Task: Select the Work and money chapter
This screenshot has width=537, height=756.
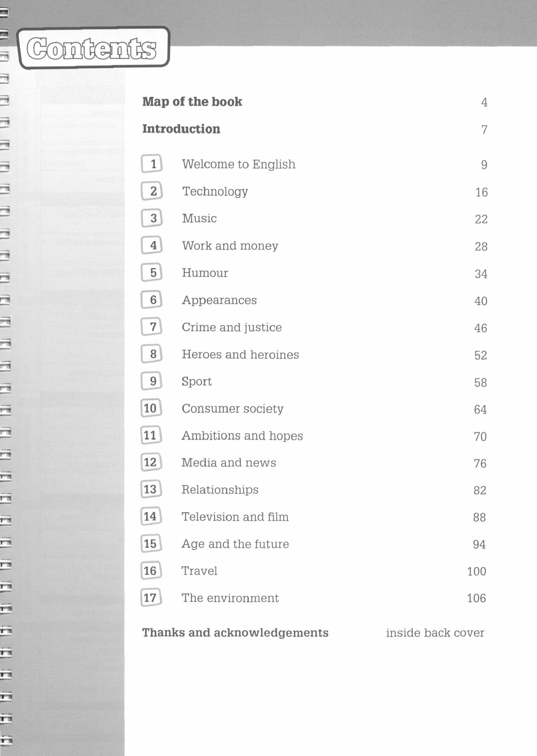Action: [230, 246]
